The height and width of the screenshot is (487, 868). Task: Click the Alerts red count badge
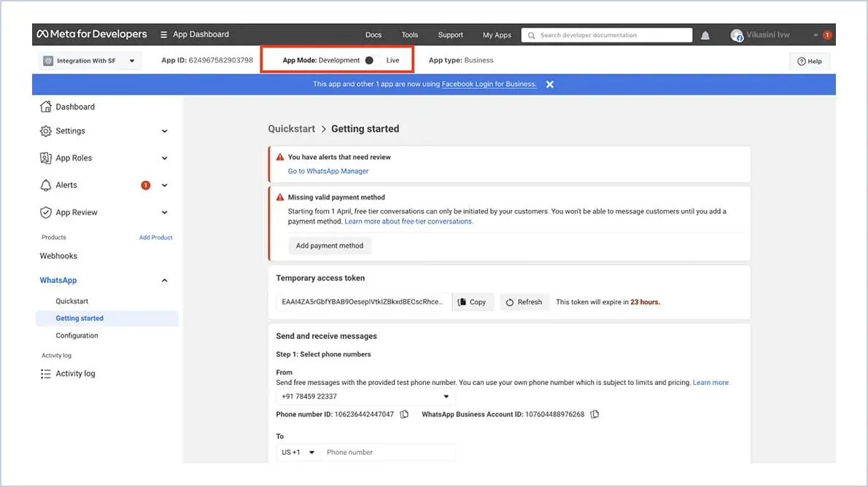146,185
